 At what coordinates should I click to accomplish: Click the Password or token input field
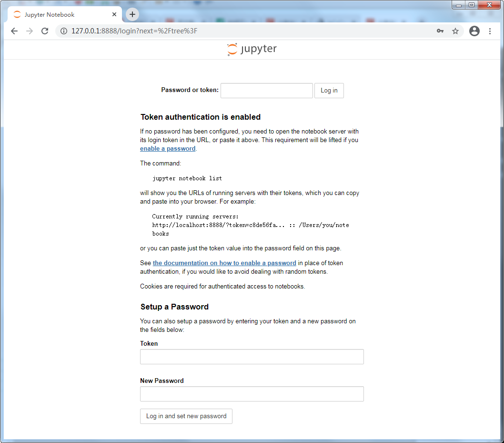(266, 90)
